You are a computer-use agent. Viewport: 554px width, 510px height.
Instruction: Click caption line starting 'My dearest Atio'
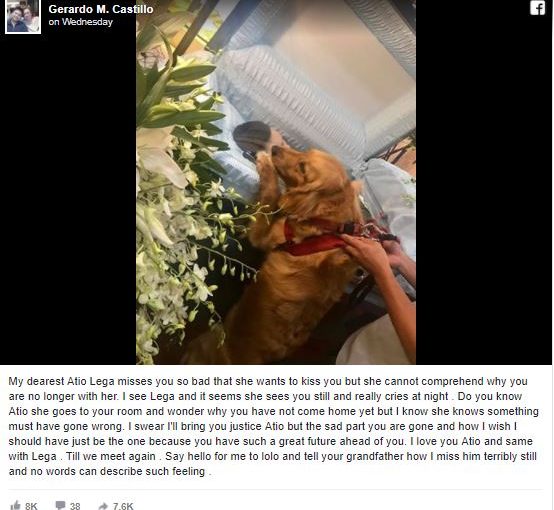point(268,381)
